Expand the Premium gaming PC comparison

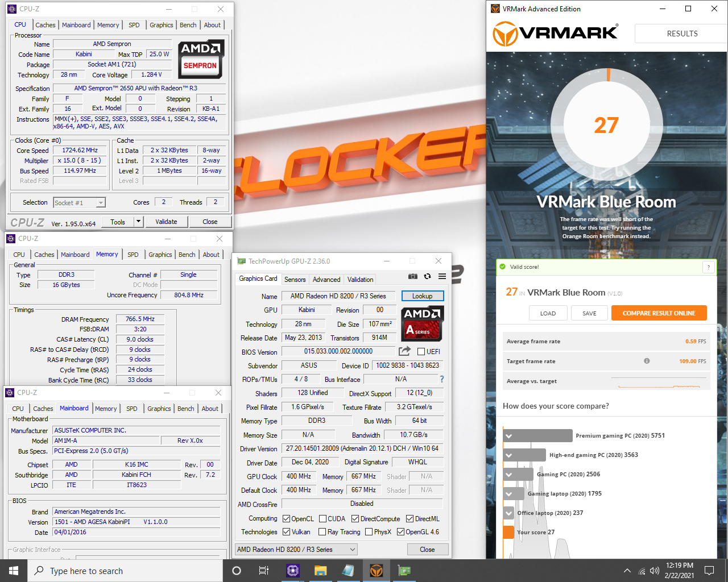(x=509, y=436)
